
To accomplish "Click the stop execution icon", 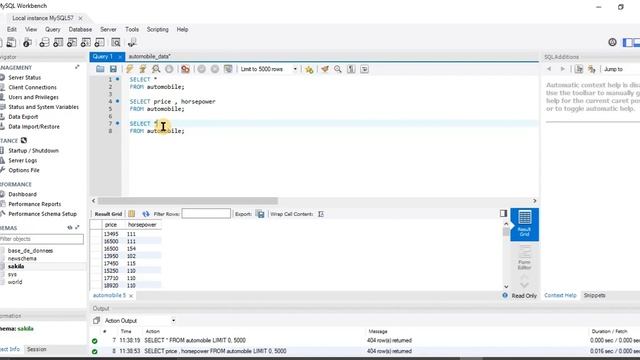I will [169, 69].
